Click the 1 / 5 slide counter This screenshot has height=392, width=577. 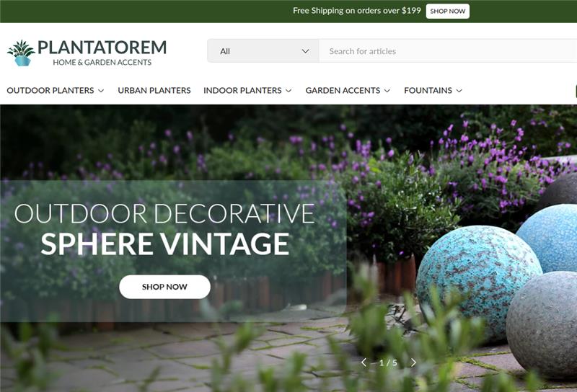pyautogui.click(x=388, y=363)
